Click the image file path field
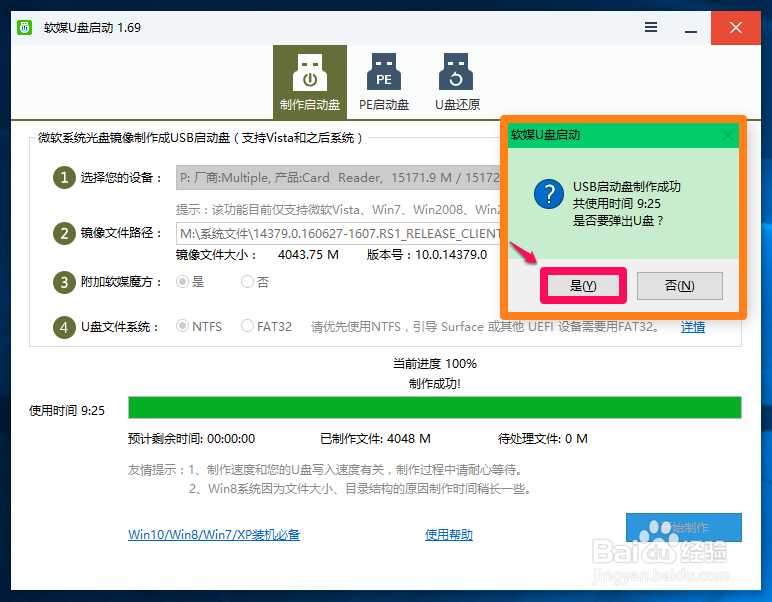Screen dimensions: 772x602 339,233
